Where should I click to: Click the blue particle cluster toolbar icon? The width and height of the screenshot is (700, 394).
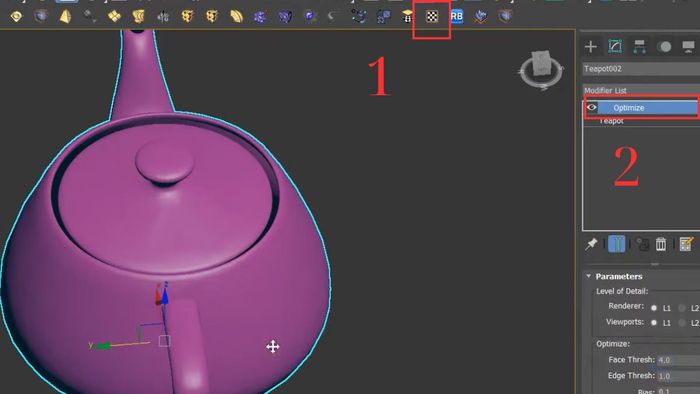(x=260, y=17)
